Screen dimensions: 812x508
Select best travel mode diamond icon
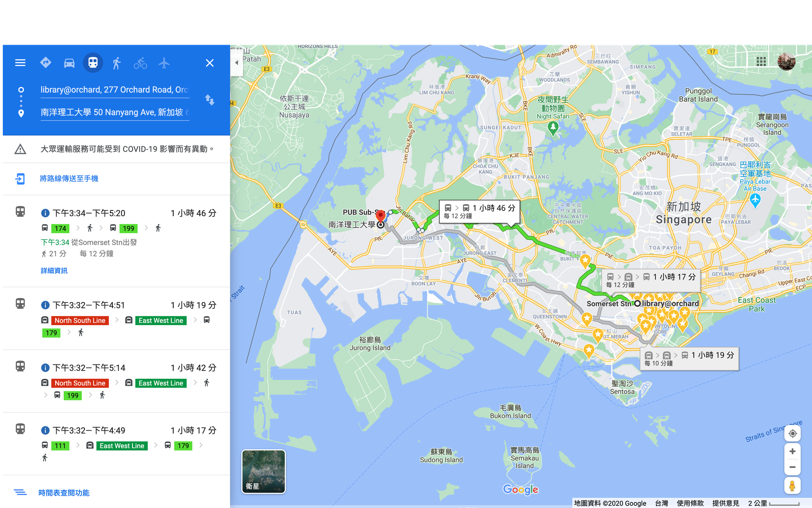point(45,63)
